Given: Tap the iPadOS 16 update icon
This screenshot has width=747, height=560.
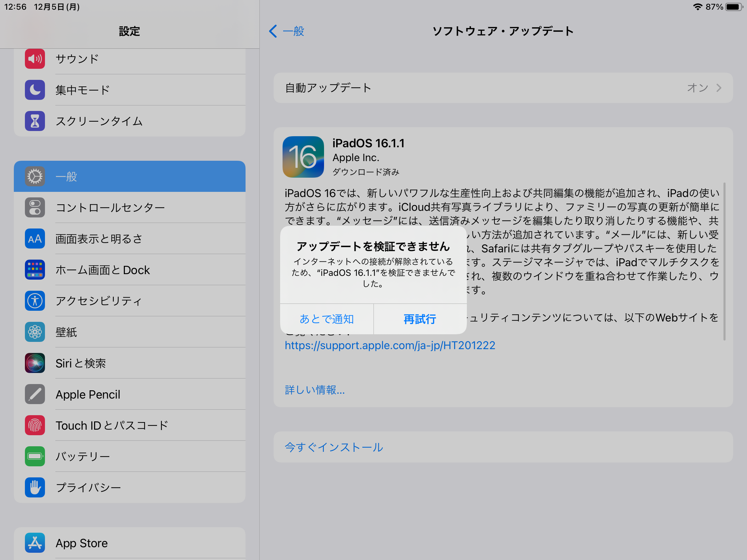Looking at the screenshot, I should click(x=303, y=157).
